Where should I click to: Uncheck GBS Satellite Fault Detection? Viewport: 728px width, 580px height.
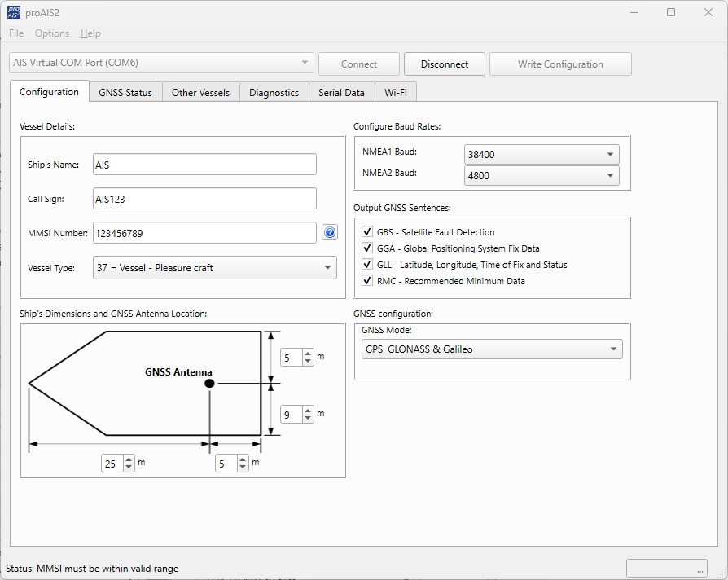[x=367, y=231]
